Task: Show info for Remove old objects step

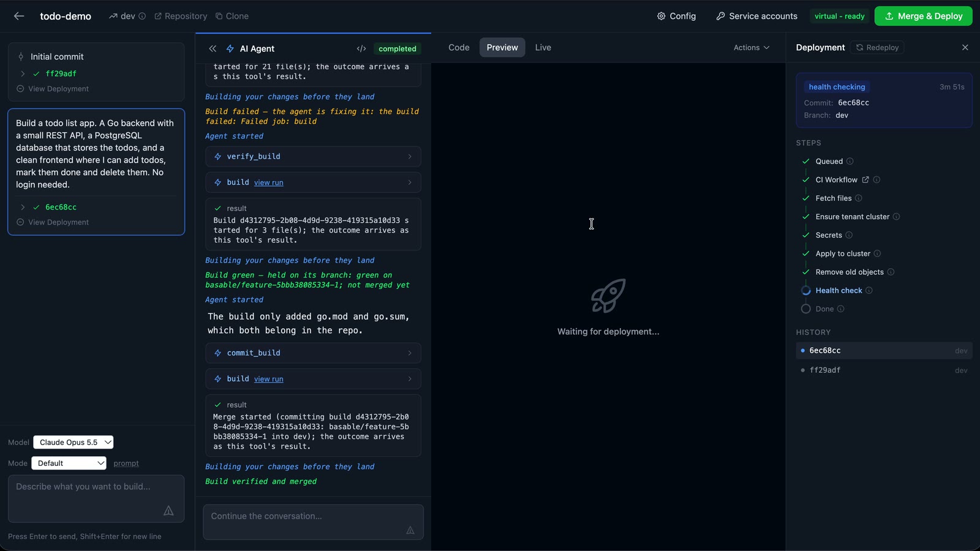Action: point(891,272)
